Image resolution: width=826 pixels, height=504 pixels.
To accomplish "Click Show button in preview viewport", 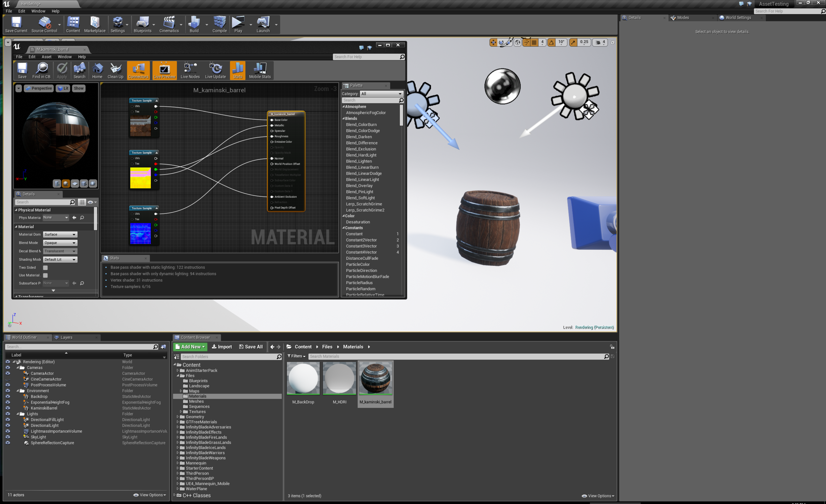I will (78, 89).
